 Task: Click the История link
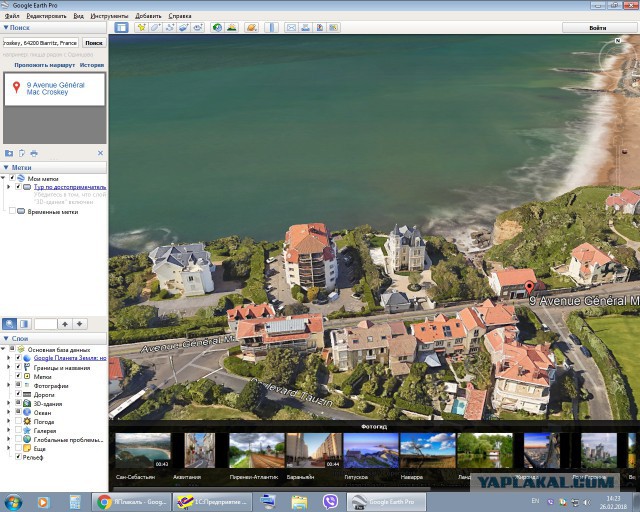(x=92, y=65)
